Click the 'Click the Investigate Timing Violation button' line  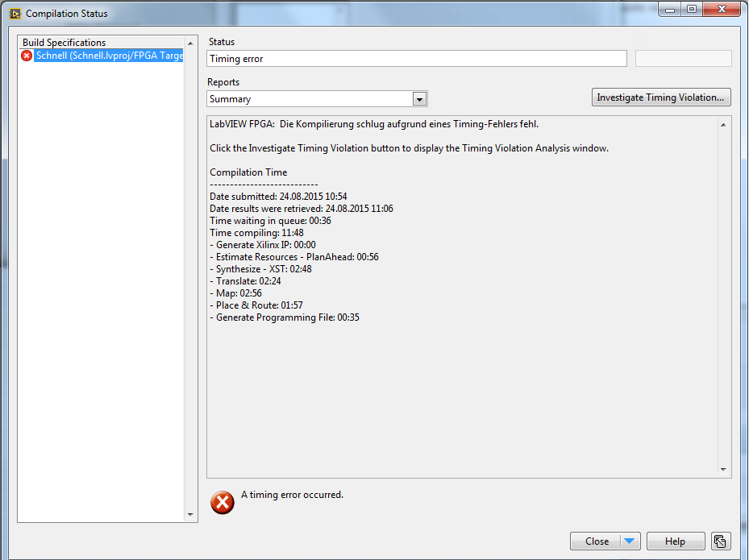click(x=409, y=148)
